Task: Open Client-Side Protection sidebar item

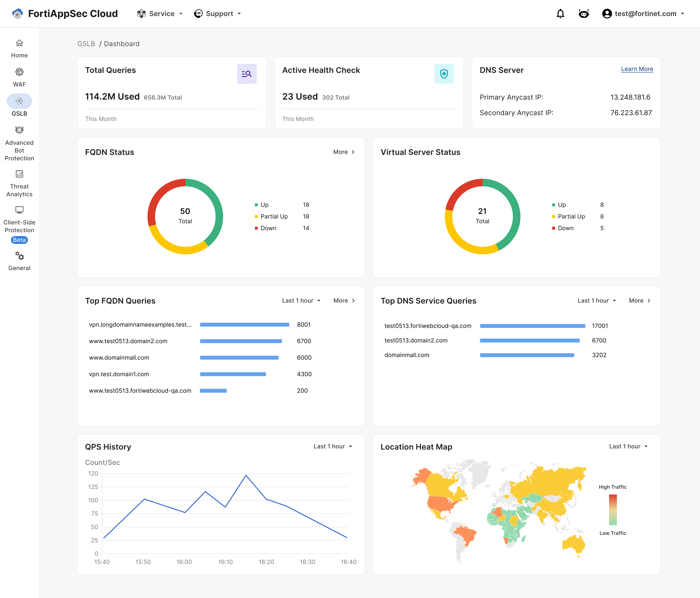Action: tap(19, 210)
